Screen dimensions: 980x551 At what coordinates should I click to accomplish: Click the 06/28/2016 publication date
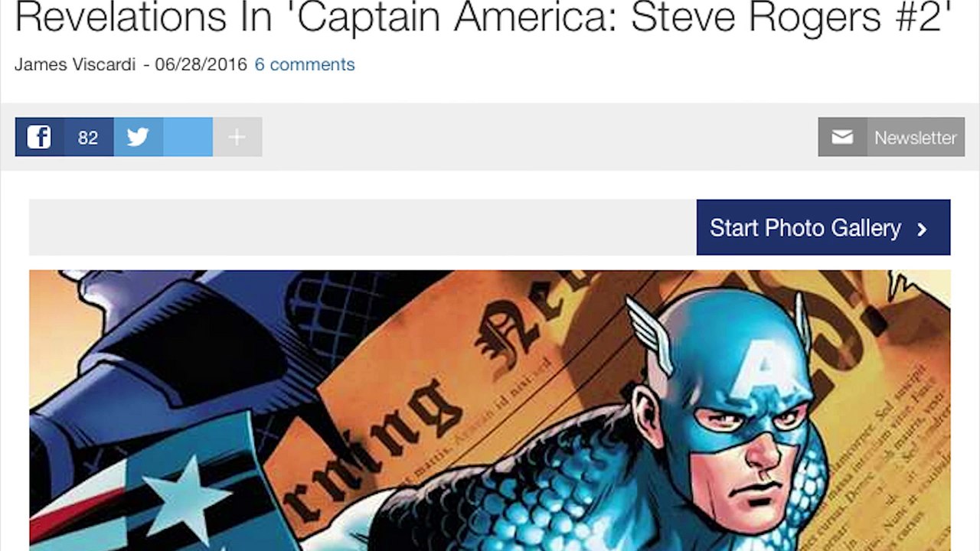pos(201,64)
